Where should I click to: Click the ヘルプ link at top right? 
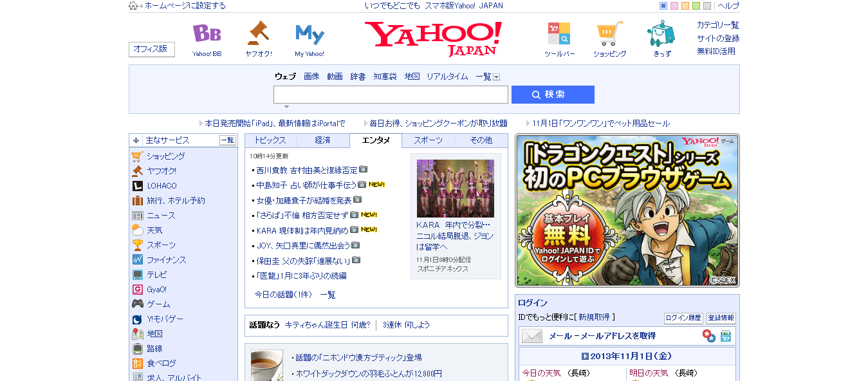pyautogui.click(x=728, y=6)
